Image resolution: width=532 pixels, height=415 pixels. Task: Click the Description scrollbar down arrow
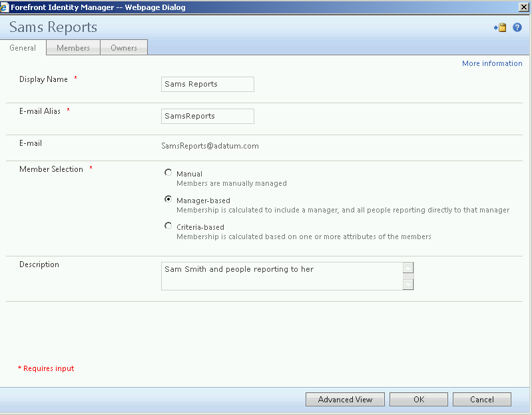tap(408, 284)
